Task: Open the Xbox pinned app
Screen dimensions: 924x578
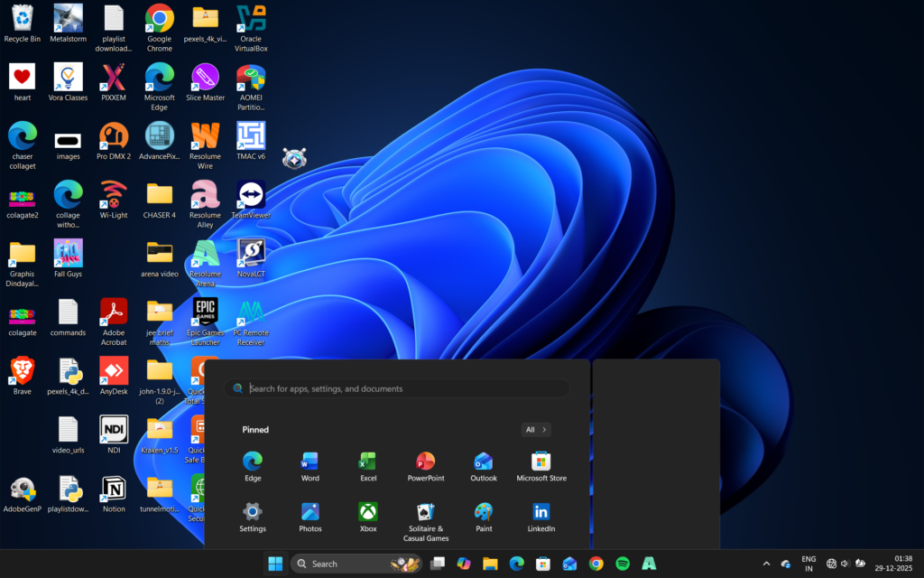Action: click(368, 517)
